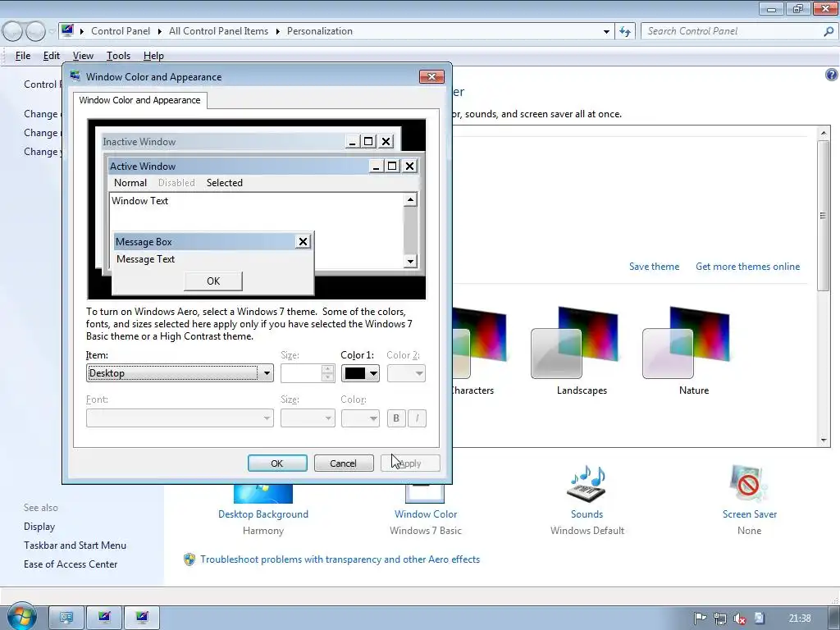Click the muted volume tray icon
The image size is (840, 630).
pyautogui.click(x=739, y=619)
